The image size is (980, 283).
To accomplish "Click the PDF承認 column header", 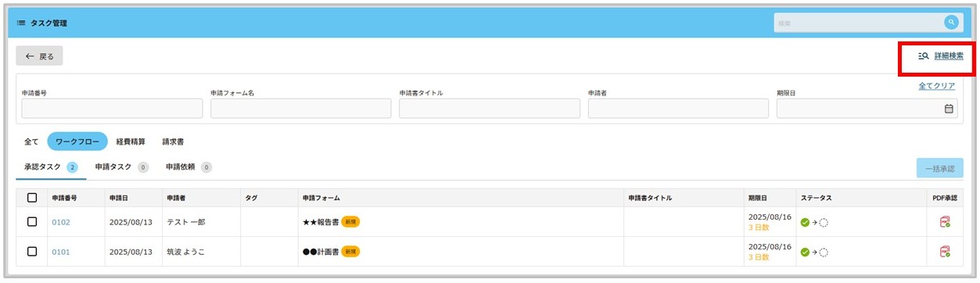I will point(945,198).
